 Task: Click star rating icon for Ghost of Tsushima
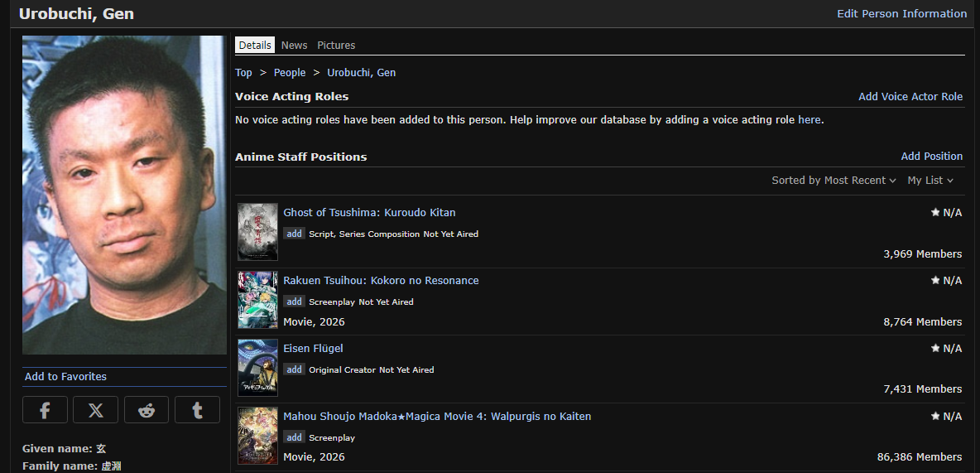click(x=935, y=213)
